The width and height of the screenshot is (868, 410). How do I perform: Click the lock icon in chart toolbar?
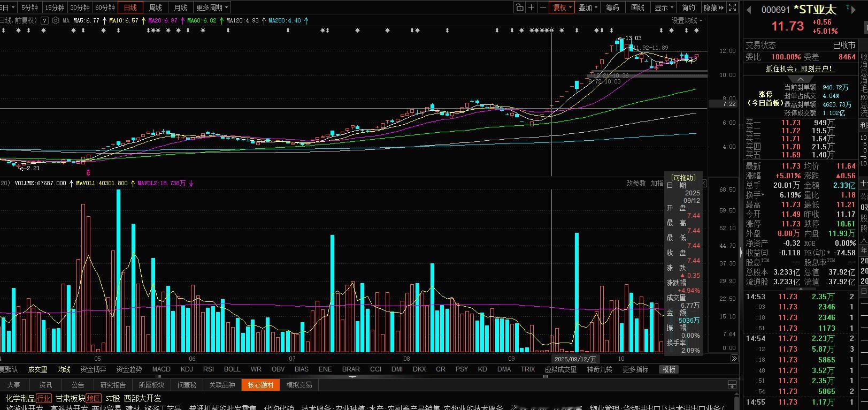point(519,7)
